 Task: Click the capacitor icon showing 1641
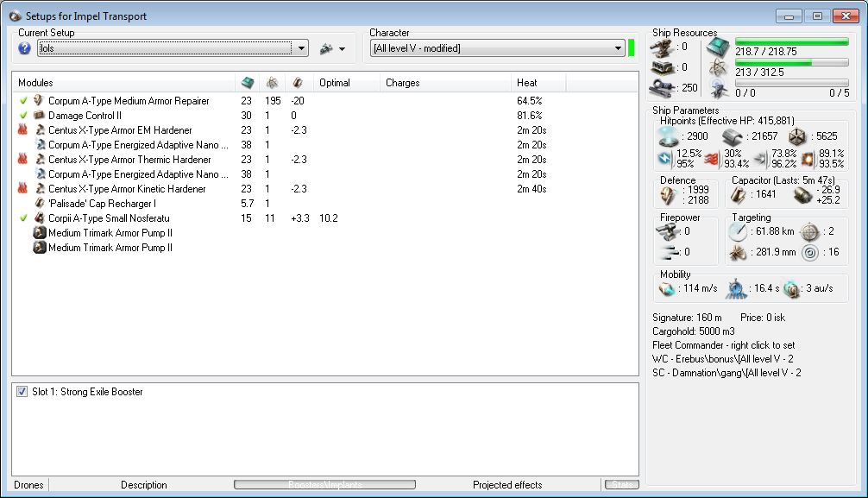pos(739,194)
